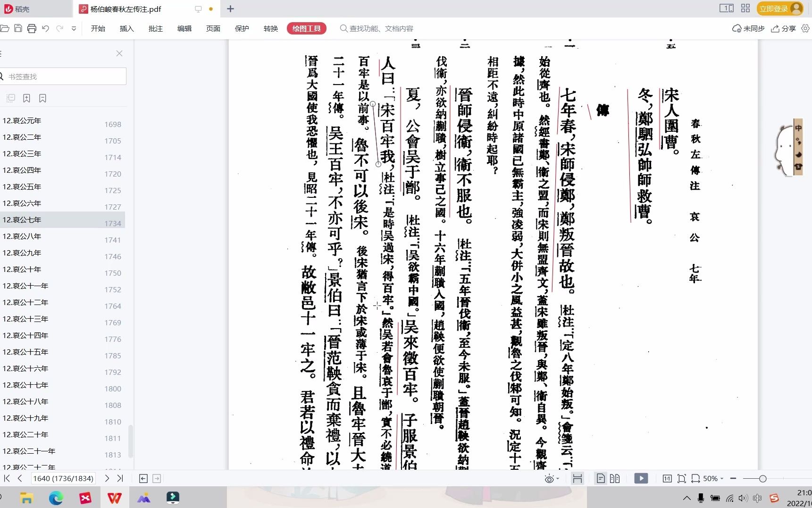812x508 pixels.
Task: Go to the last page
Action: [120, 478]
